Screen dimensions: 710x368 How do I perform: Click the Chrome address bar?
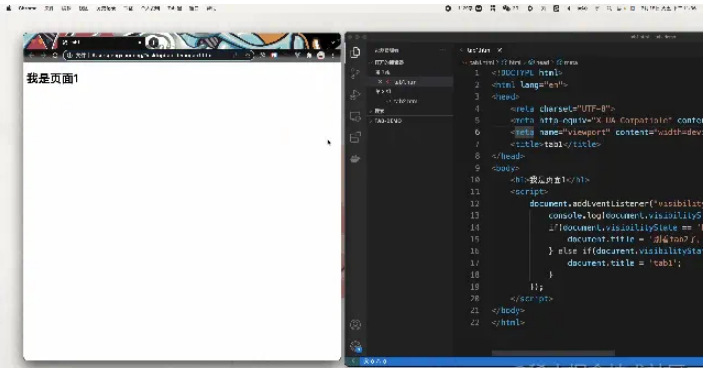point(158,55)
